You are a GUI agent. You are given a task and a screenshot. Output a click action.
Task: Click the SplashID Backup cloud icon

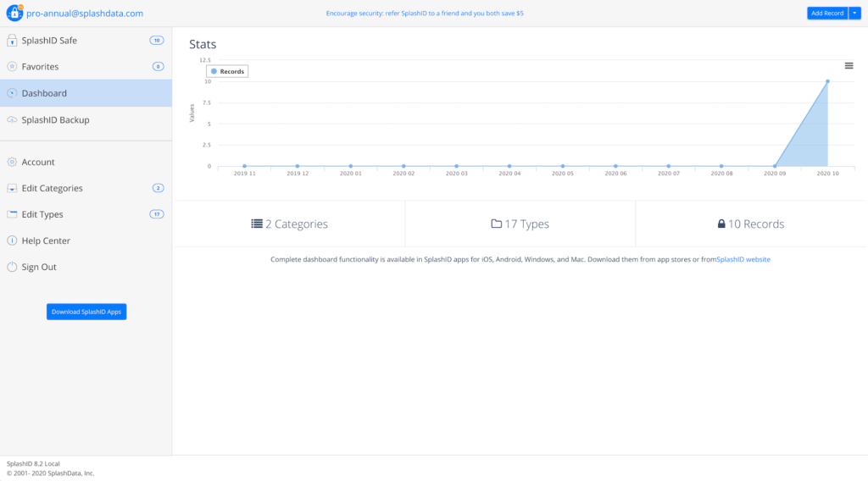(12, 120)
